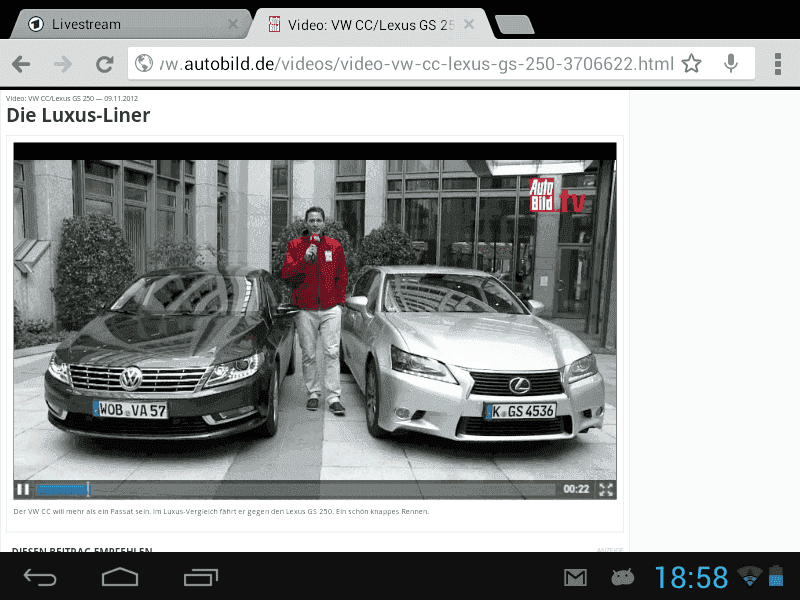Enter fullscreen video mode

click(x=606, y=490)
